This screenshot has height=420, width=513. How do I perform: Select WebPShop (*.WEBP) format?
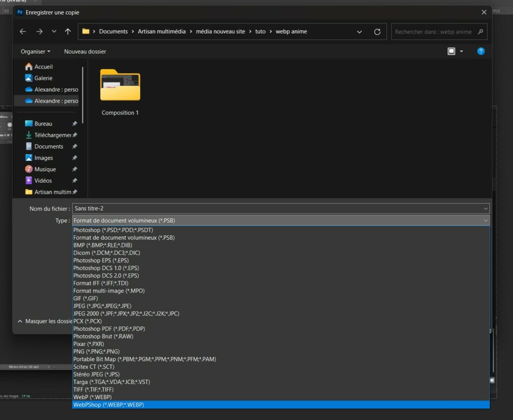109,404
